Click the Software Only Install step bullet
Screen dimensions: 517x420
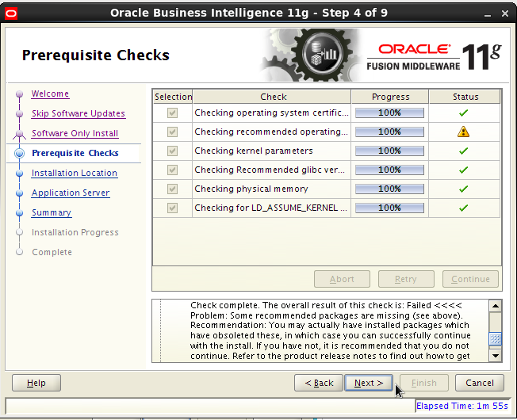(20, 133)
